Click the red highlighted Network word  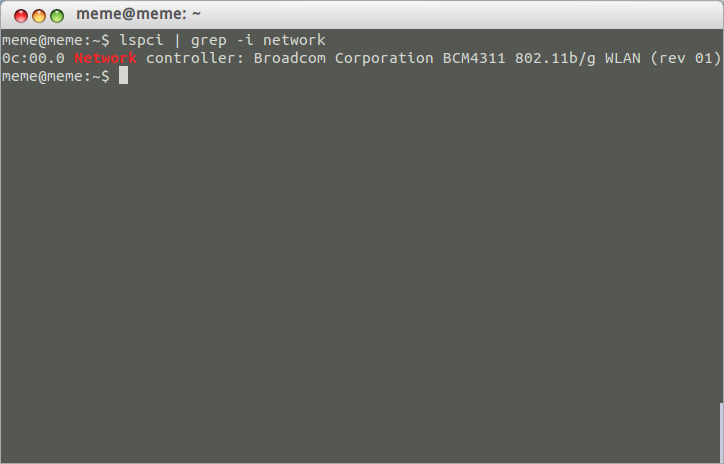click(105, 58)
